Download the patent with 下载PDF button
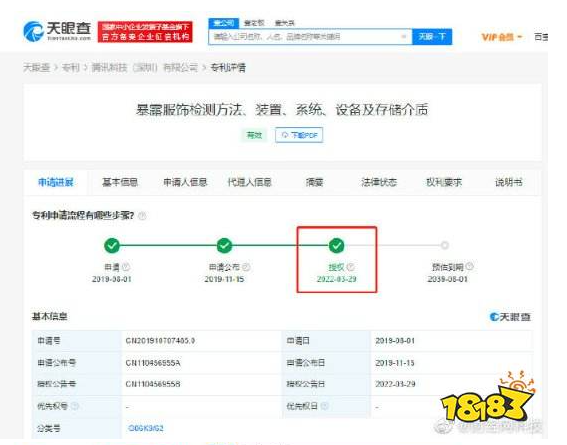Image resolution: width=567 pixels, height=445 pixels. 299,135
